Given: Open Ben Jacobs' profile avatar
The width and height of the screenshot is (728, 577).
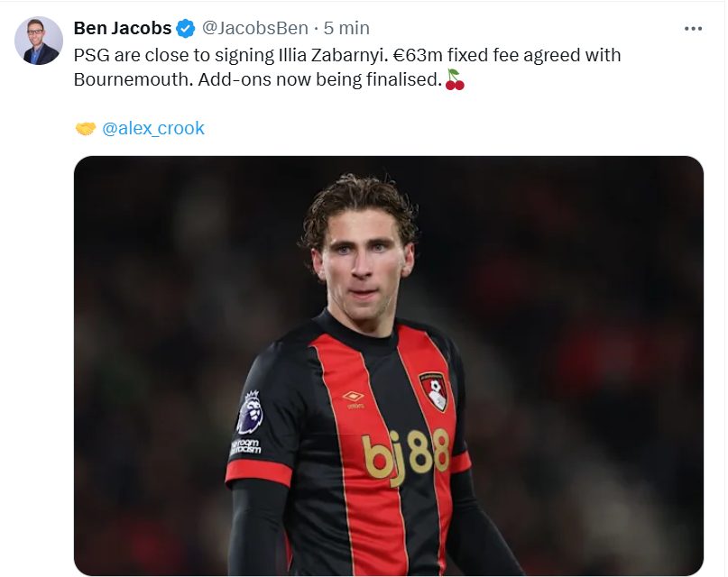Looking at the screenshot, I should tap(39, 41).
